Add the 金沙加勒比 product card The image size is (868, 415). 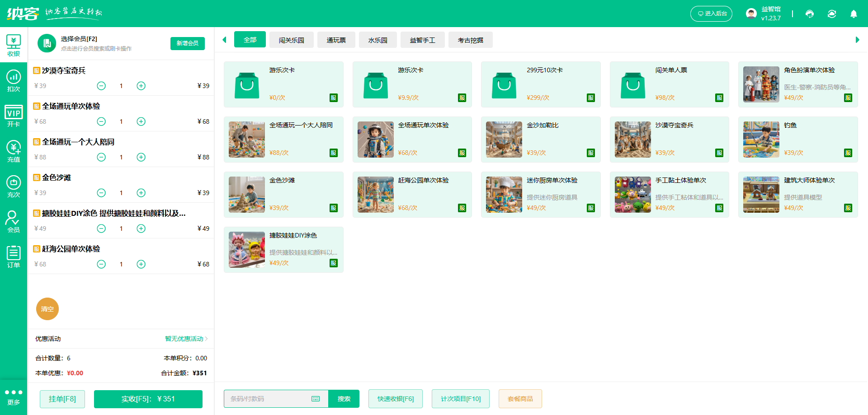click(541, 140)
